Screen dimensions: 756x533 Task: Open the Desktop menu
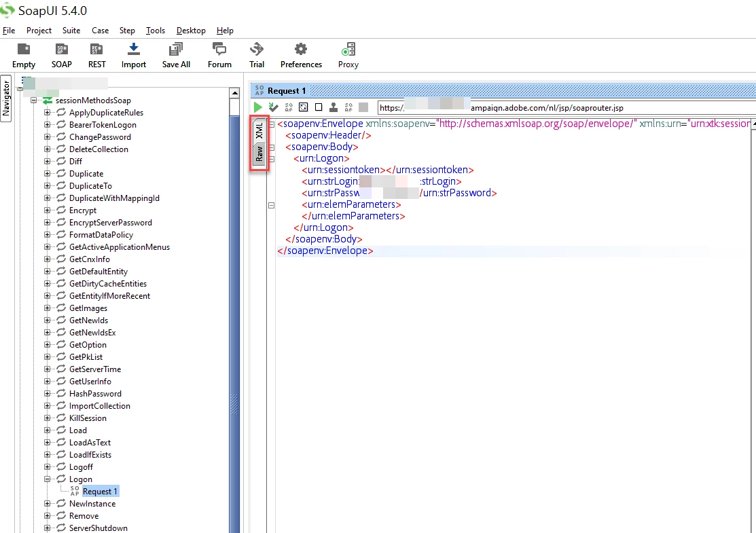(191, 31)
